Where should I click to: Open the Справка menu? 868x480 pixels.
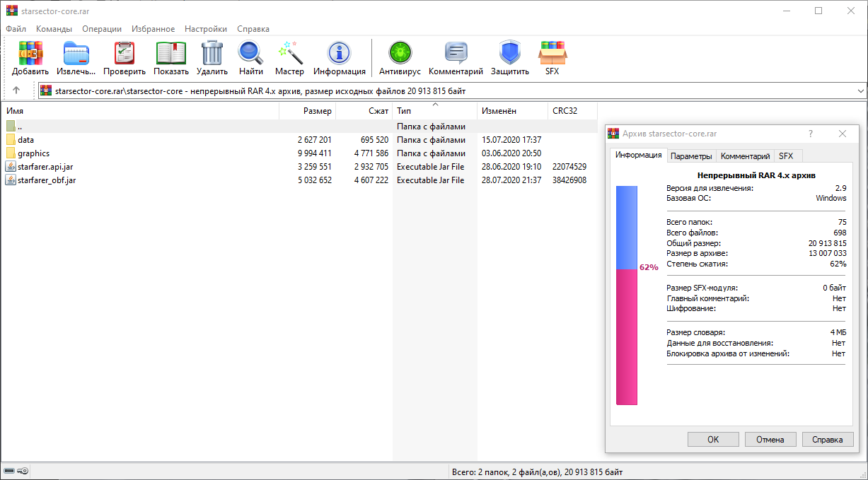(x=253, y=29)
